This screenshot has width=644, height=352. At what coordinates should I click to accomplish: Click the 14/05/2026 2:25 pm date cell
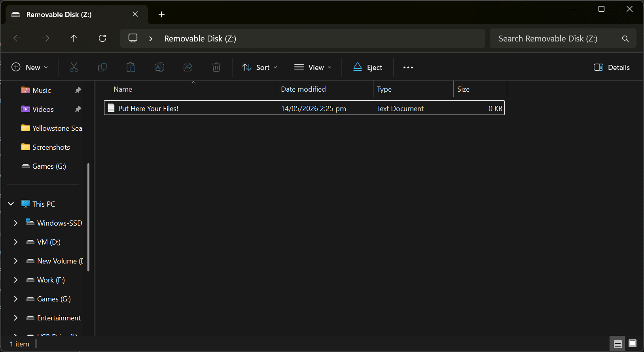[313, 108]
